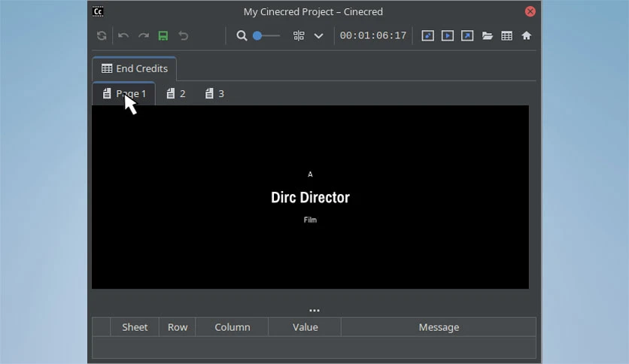The width and height of the screenshot is (629, 364).
Task: Reset the styling changes
Action: [184, 35]
